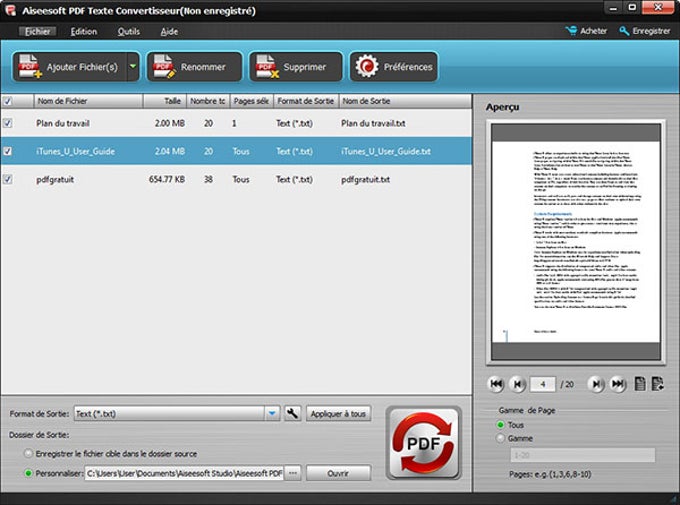Click output name pdfgratuit.txt

pos(365,180)
